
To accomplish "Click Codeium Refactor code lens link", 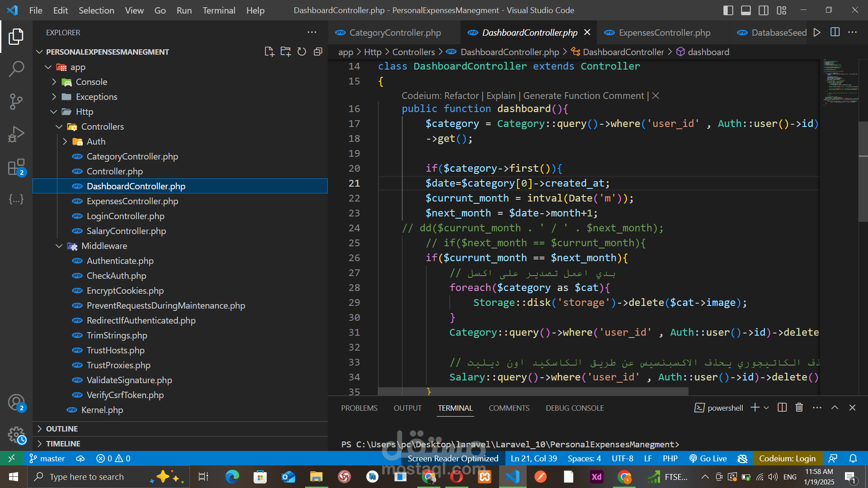I will (461, 96).
